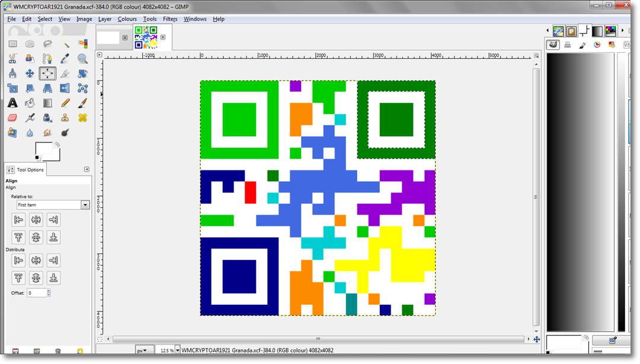This screenshot has height=364, width=640.
Task: Reset colours to default black and white
Action: coord(37,158)
